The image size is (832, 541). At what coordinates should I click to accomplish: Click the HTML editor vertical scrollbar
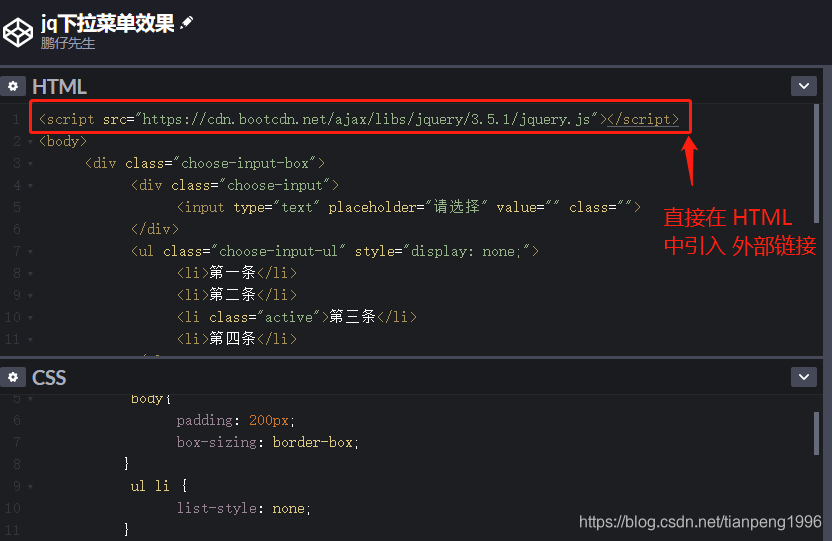click(x=817, y=163)
